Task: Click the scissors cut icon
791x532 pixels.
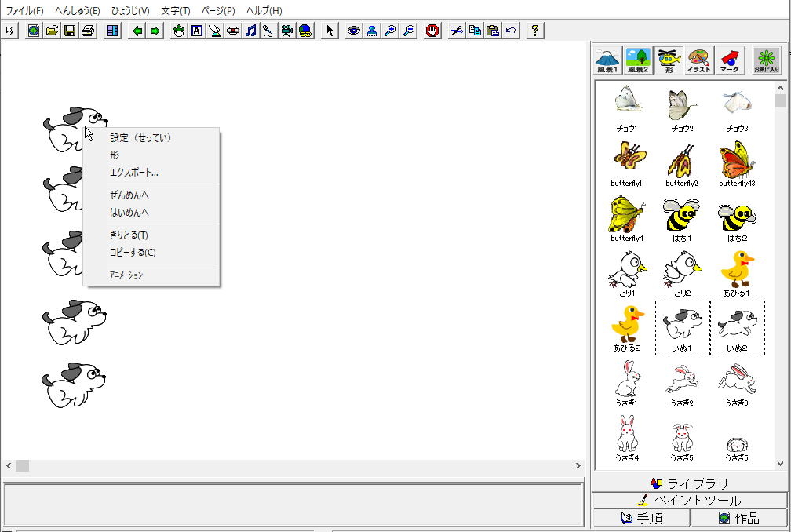Action: click(x=457, y=31)
